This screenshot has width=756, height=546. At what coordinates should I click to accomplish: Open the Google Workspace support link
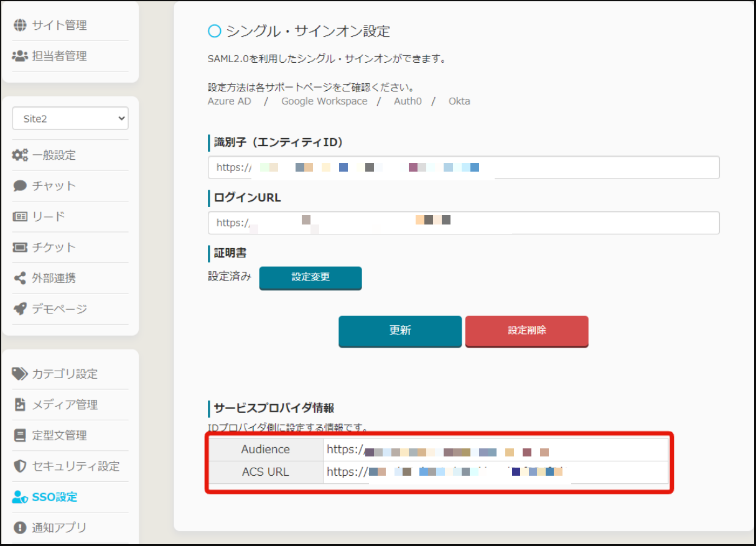324,101
